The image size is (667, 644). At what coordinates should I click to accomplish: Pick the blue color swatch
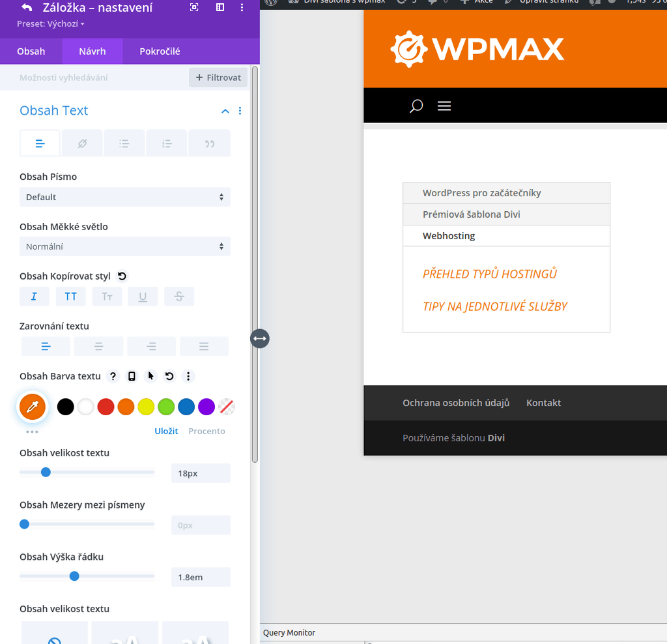(x=186, y=407)
